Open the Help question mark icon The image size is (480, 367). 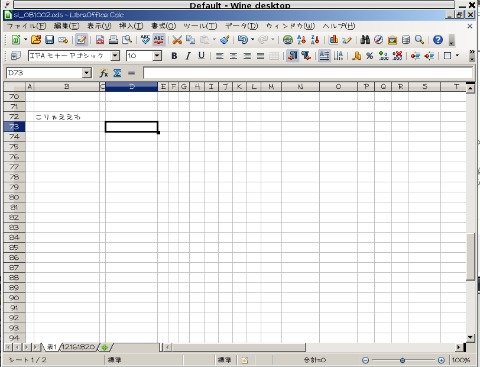click(438, 40)
